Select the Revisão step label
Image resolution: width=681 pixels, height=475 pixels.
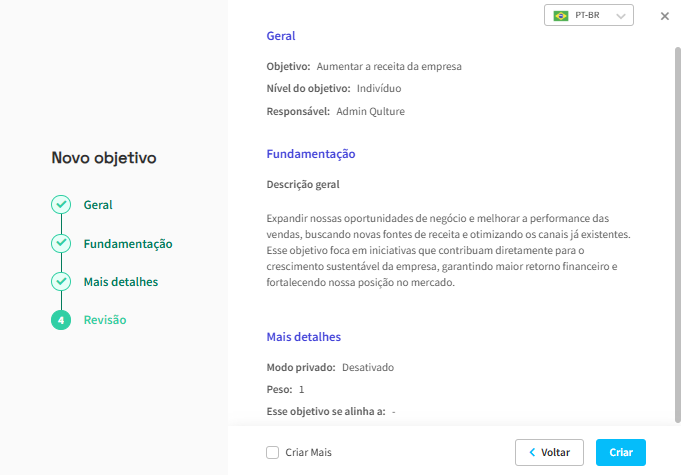click(105, 320)
